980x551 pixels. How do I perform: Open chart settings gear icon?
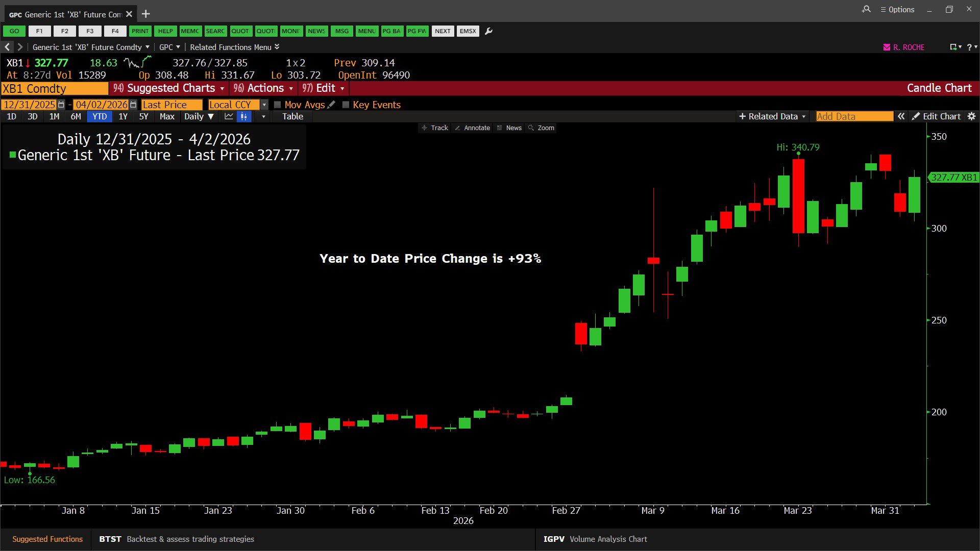pos(971,116)
